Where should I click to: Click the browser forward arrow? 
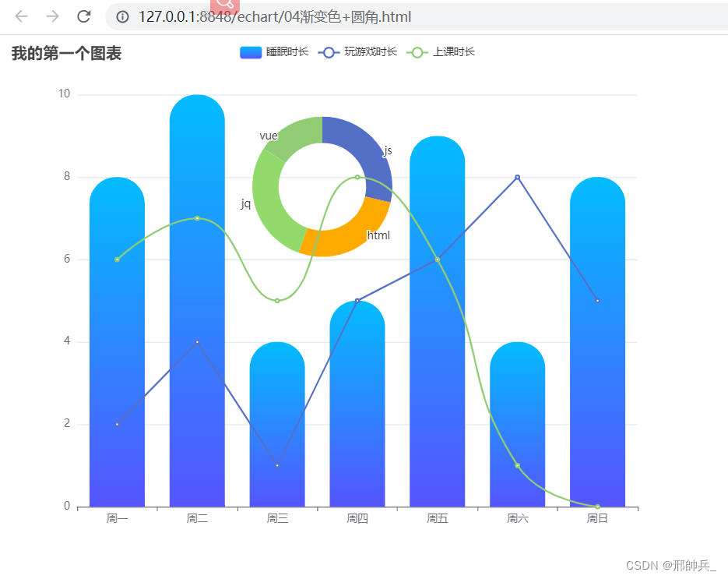point(52,16)
